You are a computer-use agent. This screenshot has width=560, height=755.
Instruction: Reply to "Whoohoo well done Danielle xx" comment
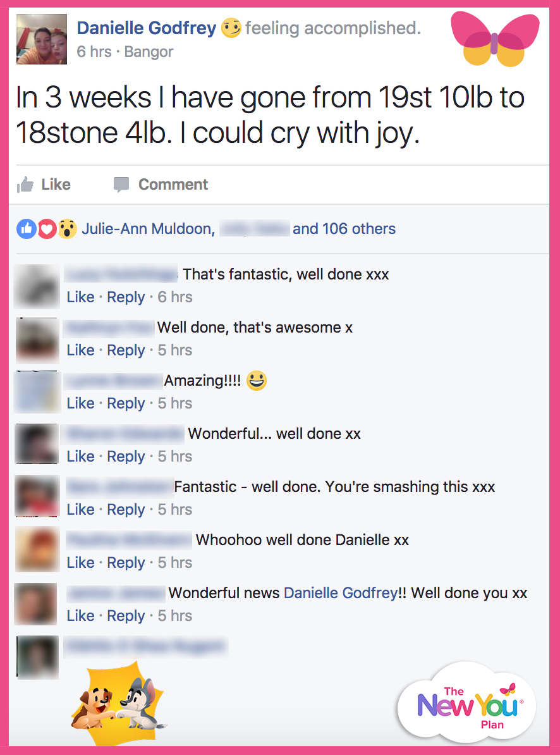coord(126,562)
